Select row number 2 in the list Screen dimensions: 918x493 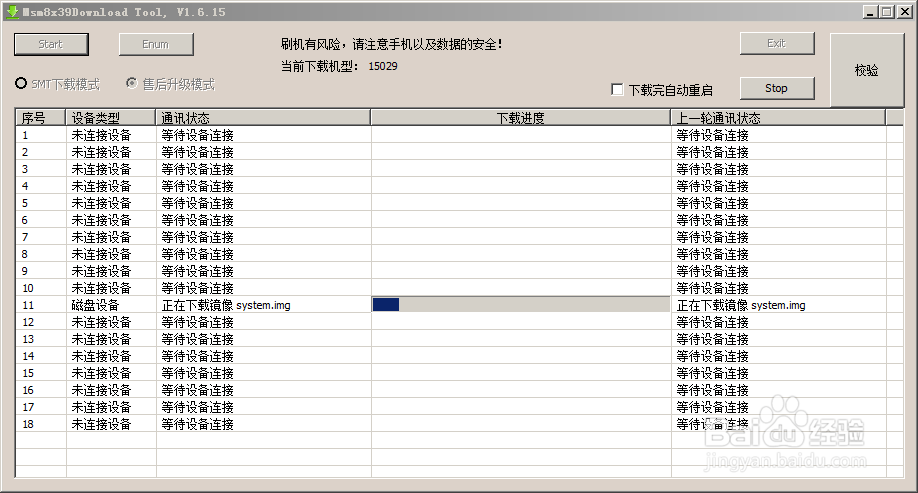[25, 152]
